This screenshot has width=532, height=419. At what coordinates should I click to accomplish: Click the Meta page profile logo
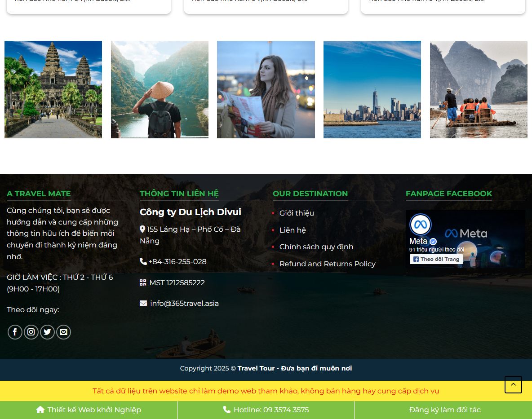[x=421, y=224]
